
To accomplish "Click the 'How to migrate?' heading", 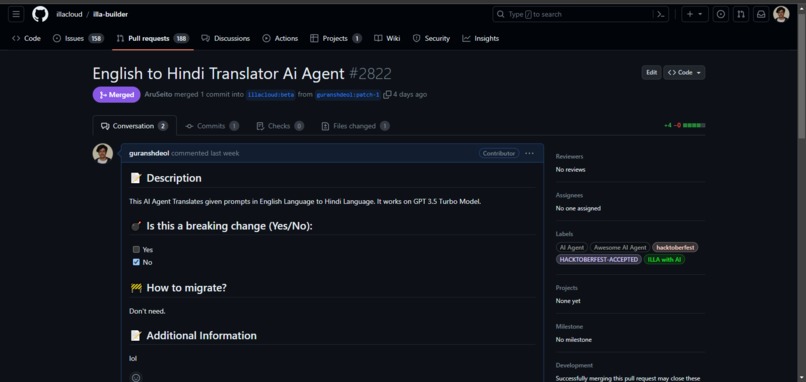I will 178,288.
